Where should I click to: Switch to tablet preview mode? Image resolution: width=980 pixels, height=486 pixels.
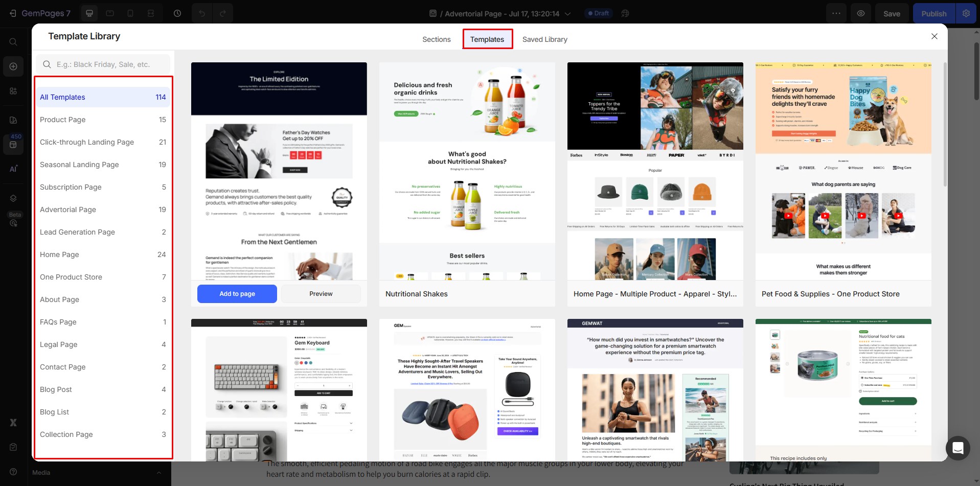pos(110,13)
